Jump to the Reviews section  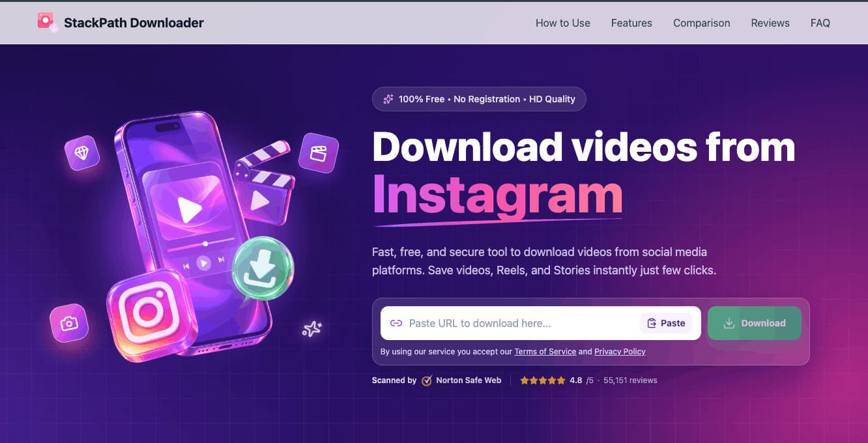point(770,23)
